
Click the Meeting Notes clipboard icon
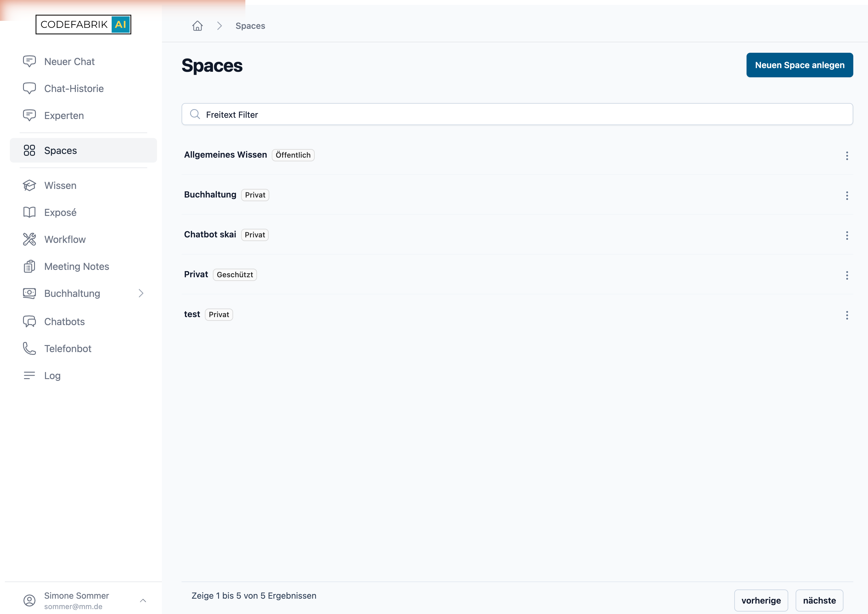[29, 267]
